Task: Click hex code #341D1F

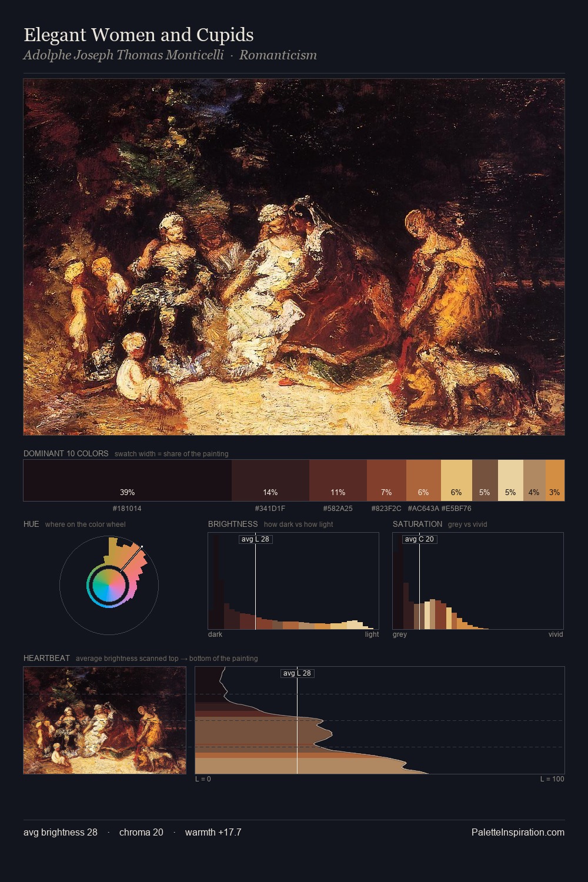Action: 270,509
